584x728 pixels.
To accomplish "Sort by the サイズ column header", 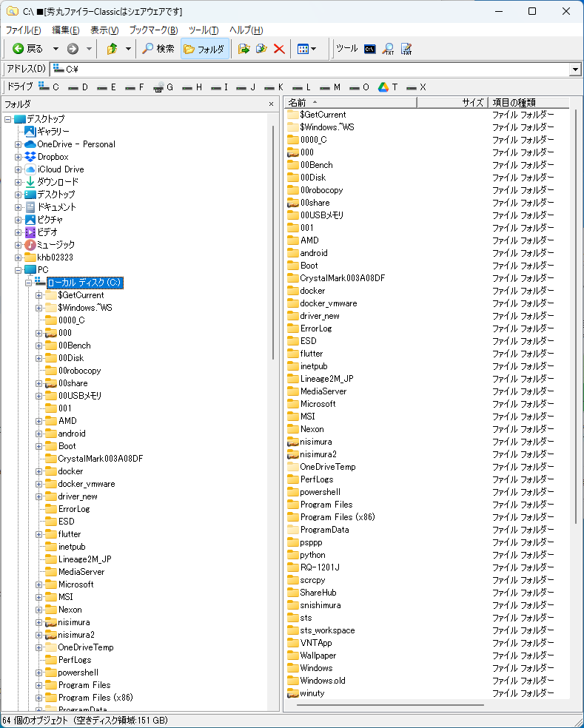I will pyautogui.click(x=452, y=102).
